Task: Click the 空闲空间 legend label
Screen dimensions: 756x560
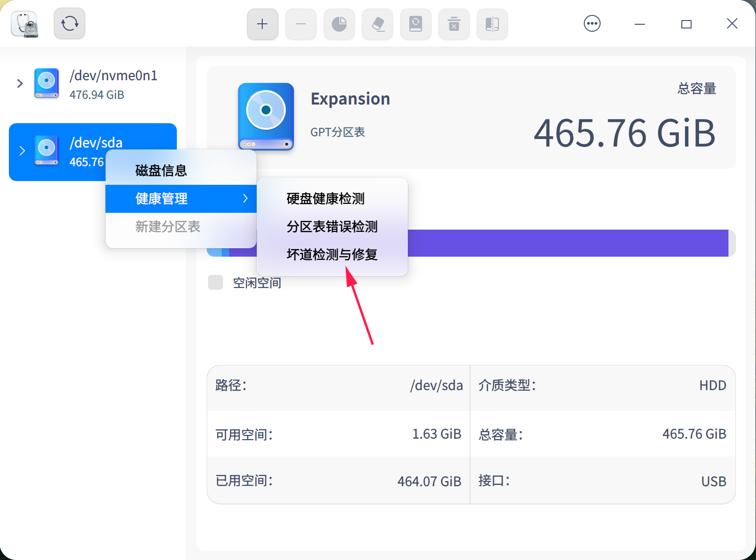Action: pos(257,283)
